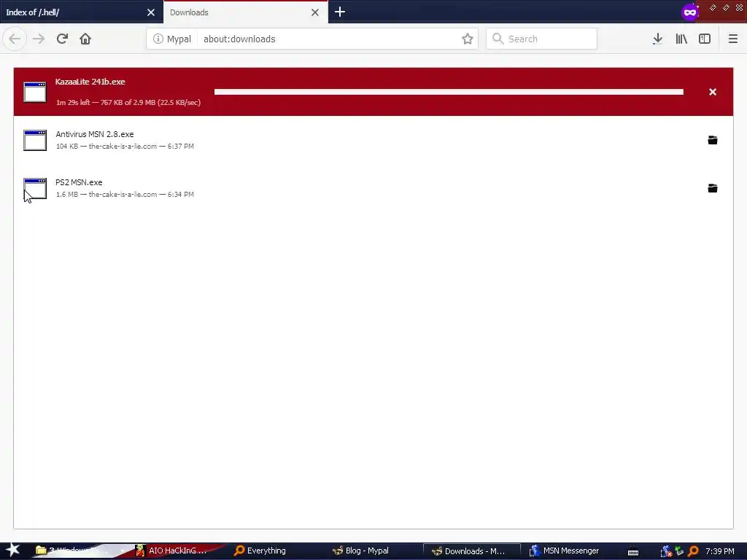Open a new tab with the plus button
This screenshot has height=560, width=747.
click(340, 12)
